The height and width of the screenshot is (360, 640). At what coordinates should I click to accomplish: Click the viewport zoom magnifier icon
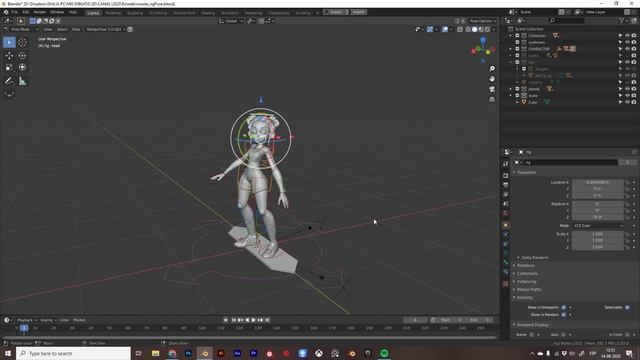tap(492, 69)
